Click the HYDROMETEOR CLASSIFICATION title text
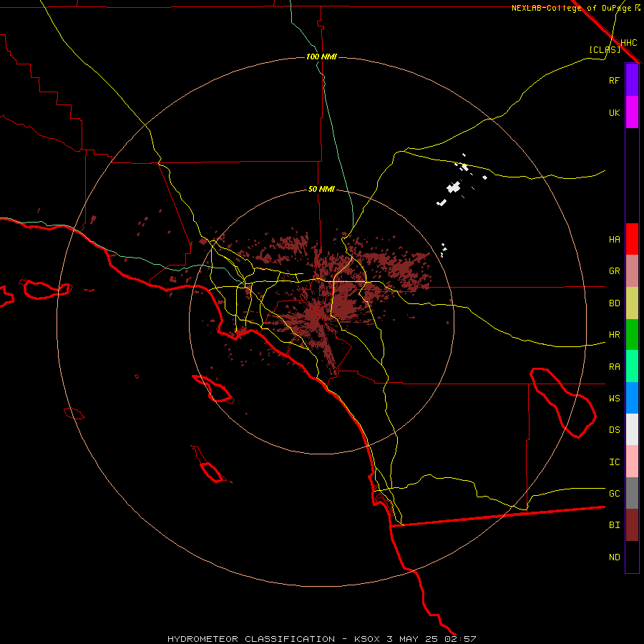Image resolution: width=644 pixels, height=644 pixels. [x=251, y=639]
